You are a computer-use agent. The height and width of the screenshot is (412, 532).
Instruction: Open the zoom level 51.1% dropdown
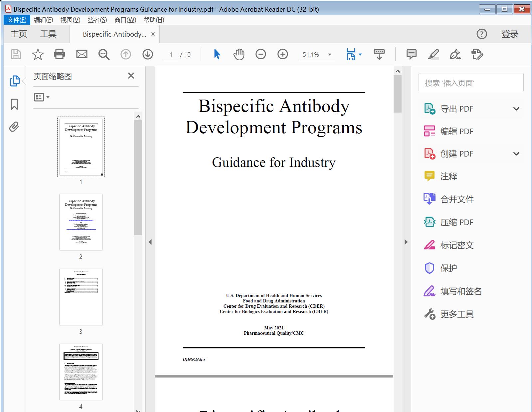tap(330, 55)
